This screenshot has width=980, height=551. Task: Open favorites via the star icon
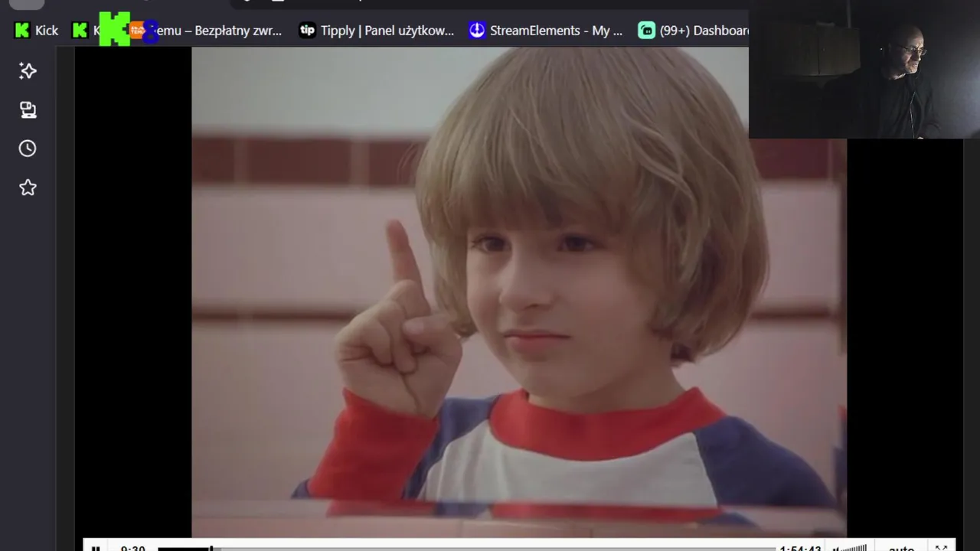tap(28, 187)
